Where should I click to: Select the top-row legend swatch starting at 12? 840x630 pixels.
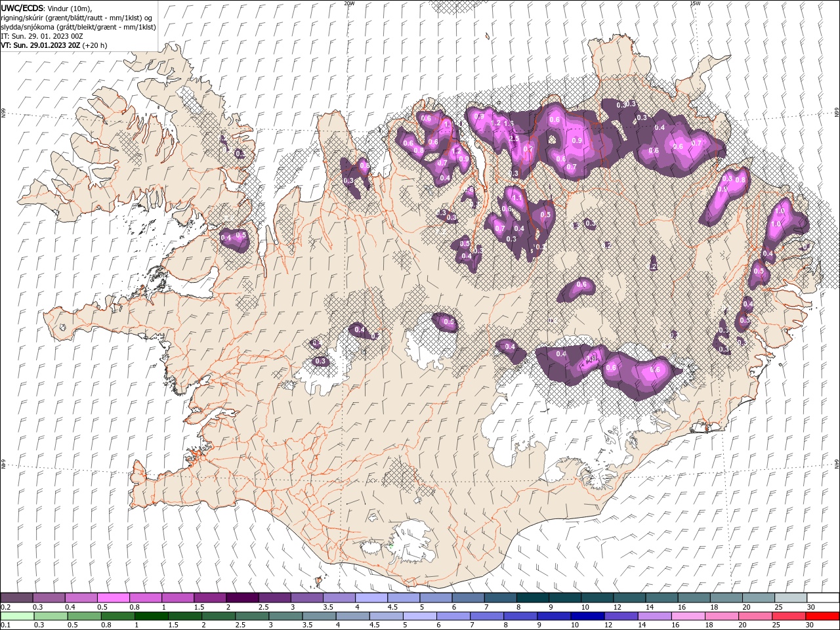point(629,598)
